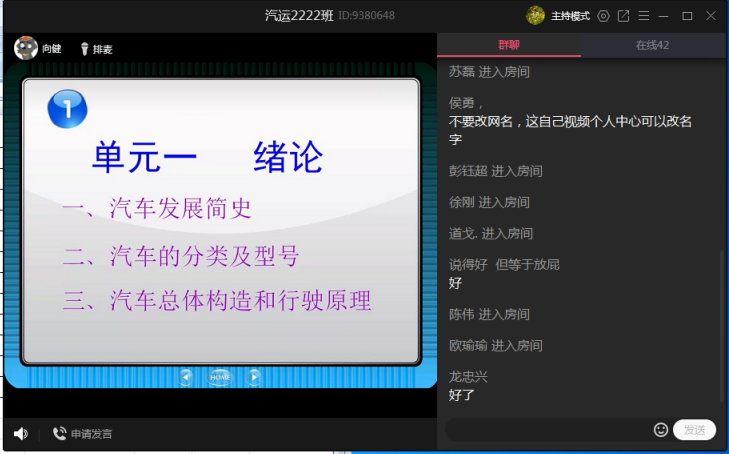Click the room ID:9380648 text

[366, 16]
